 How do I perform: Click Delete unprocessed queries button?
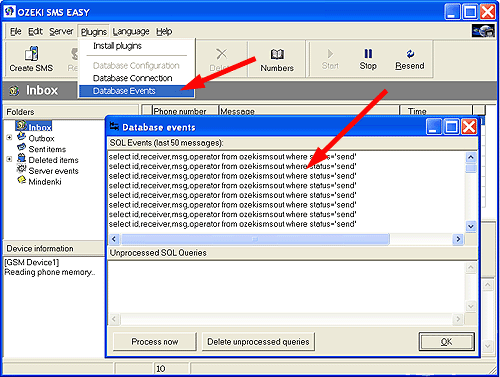(x=258, y=342)
